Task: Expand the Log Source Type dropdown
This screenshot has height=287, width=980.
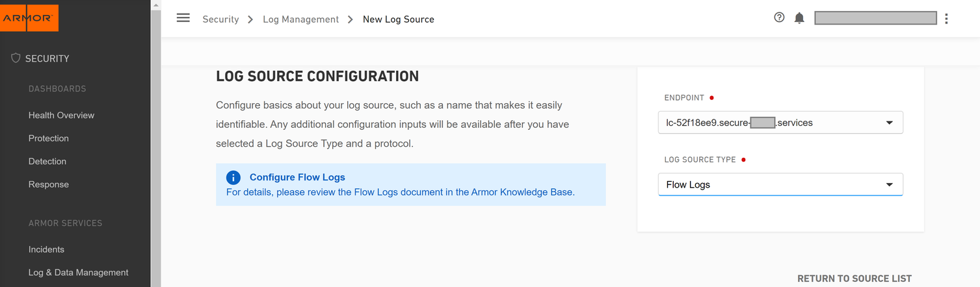Action: coord(780,184)
